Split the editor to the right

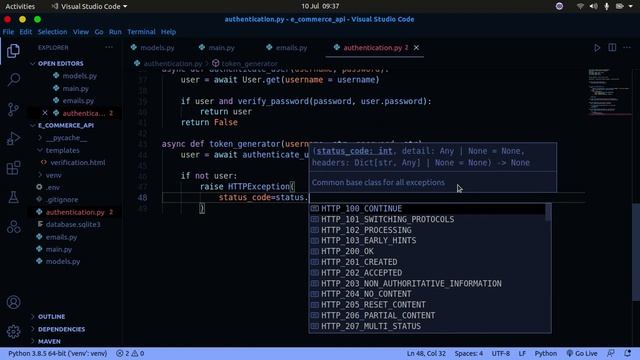tap(612, 48)
